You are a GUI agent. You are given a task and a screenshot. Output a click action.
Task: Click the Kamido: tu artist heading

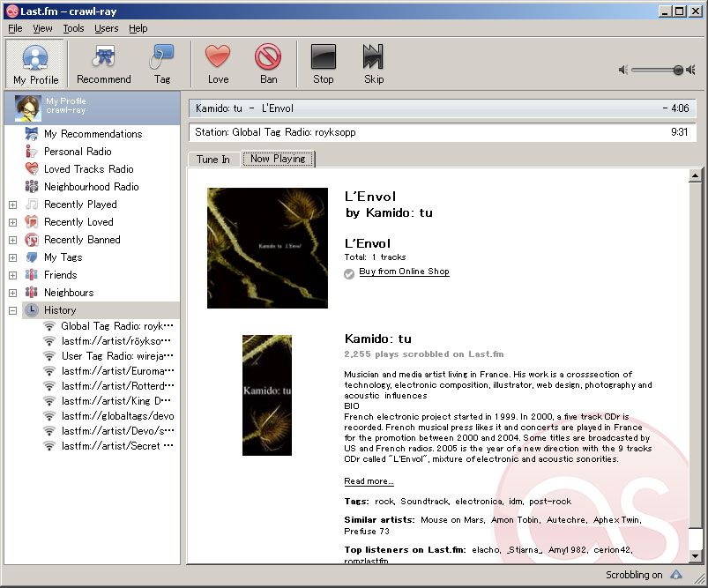378,339
